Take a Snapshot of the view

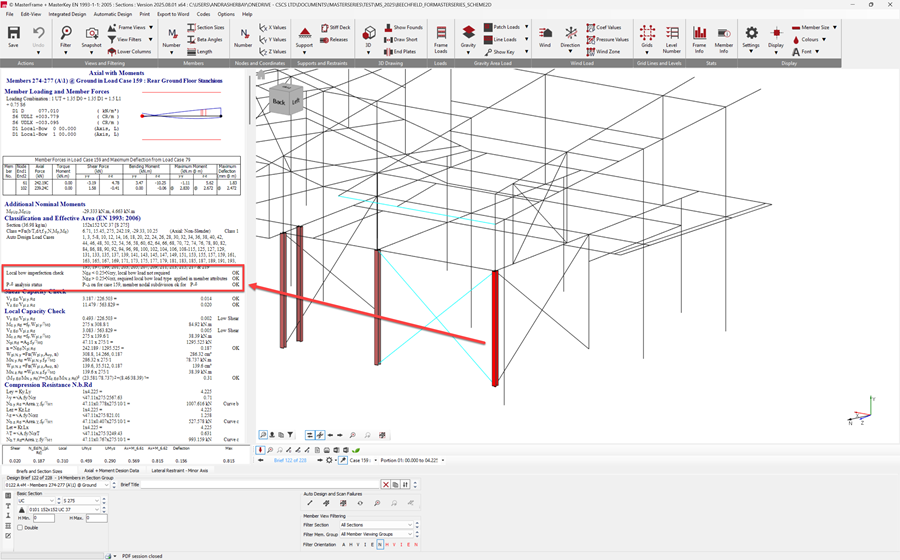[x=91, y=37]
